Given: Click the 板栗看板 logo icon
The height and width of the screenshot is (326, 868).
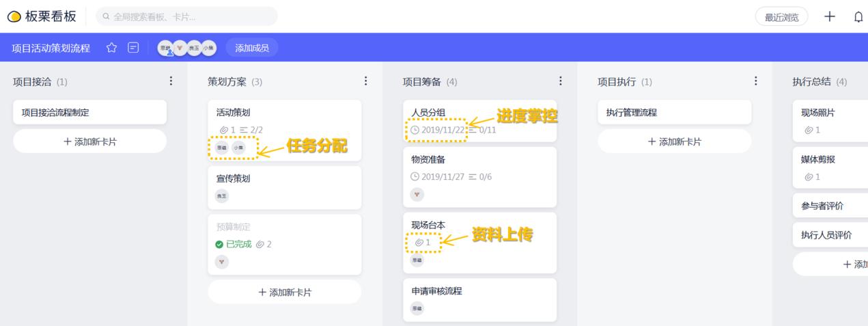Looking at the screenshot, I should [14, 16].
